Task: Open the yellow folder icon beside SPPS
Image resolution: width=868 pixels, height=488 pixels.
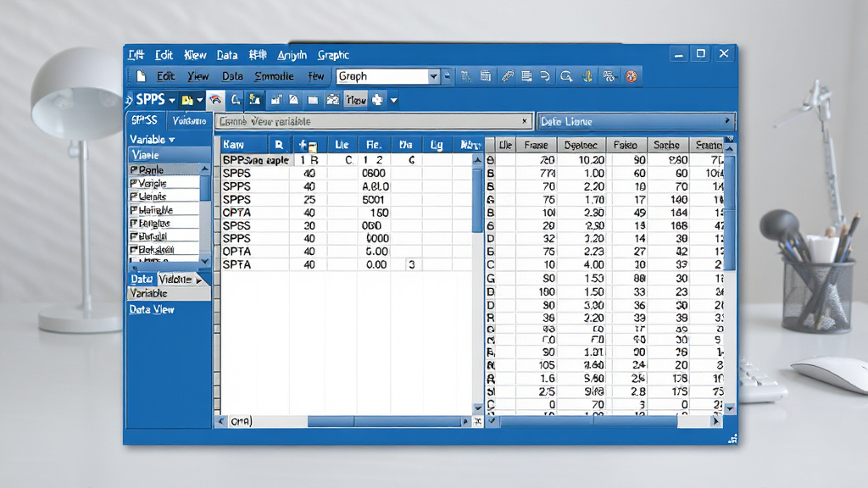Action: click(187, 100)
